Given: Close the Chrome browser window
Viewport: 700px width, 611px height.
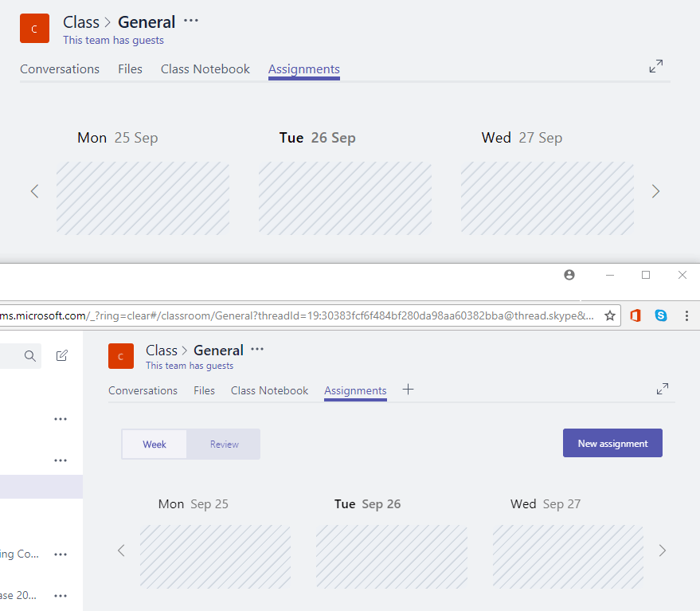Looking at the screenshot, I should 682,275.
